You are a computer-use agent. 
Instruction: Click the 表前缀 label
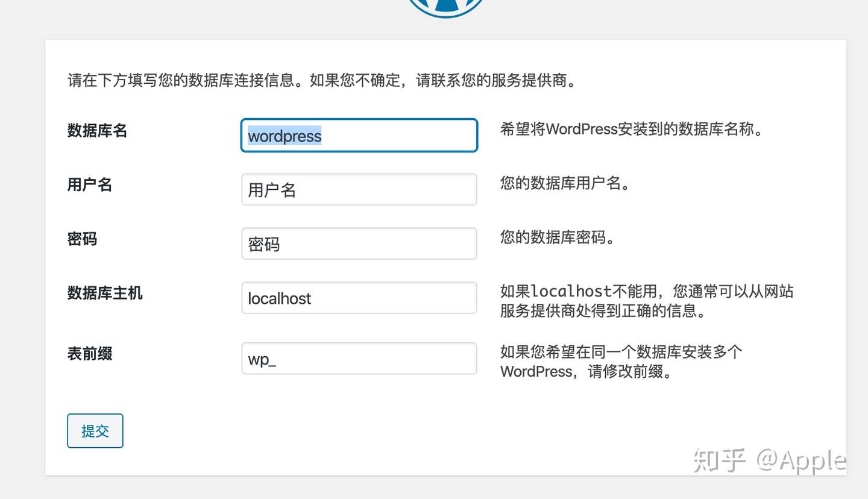click(x=90, y=354)
